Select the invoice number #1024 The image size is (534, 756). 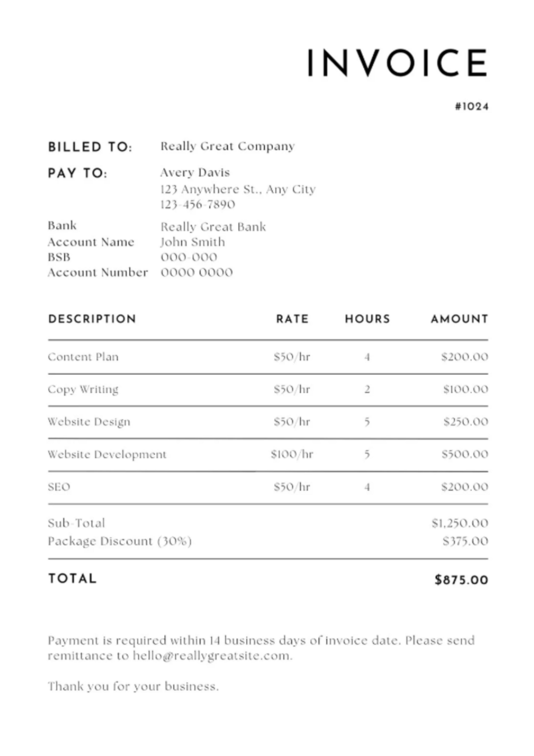click(471, 107)
